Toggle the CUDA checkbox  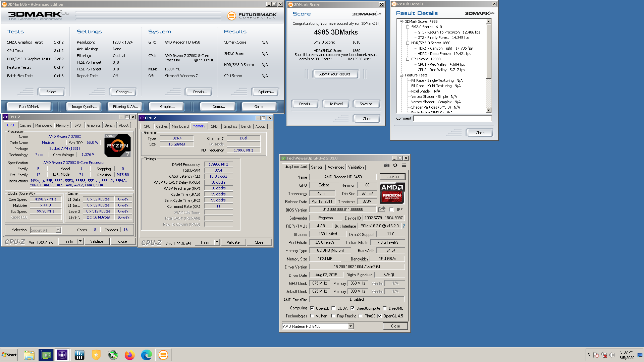333,308
